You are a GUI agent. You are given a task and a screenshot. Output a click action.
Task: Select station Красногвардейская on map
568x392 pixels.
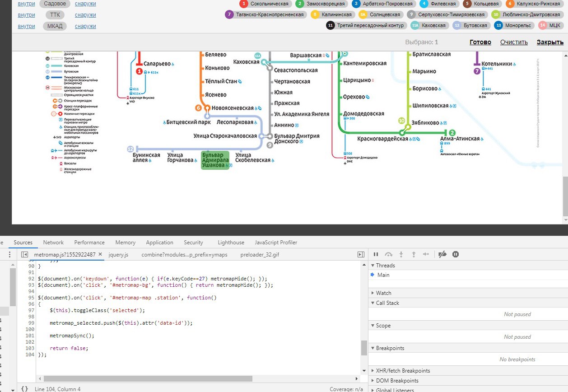(383, 139)
